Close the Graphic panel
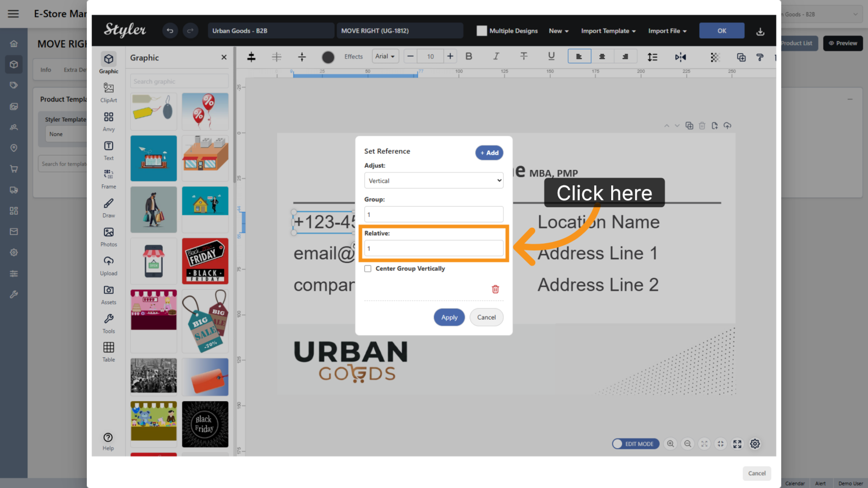 [224, 57]
